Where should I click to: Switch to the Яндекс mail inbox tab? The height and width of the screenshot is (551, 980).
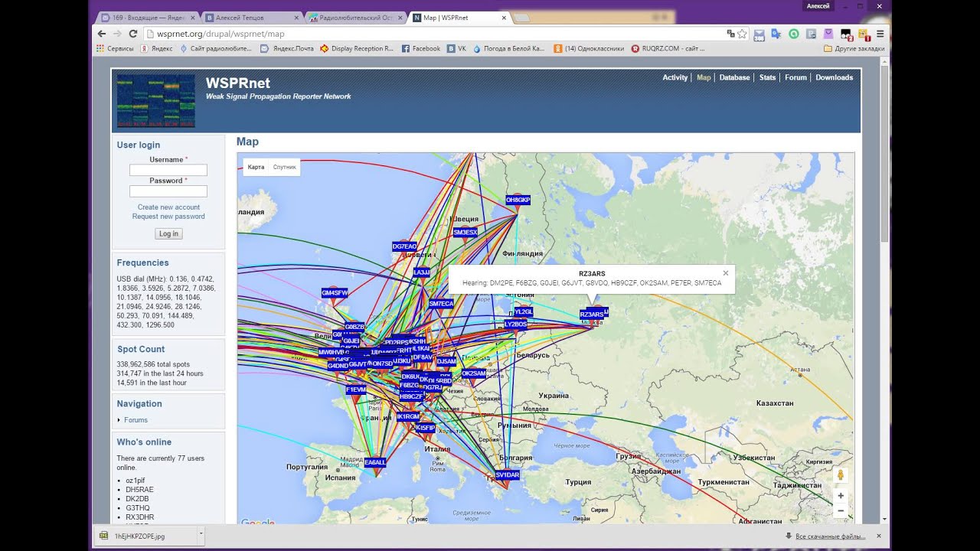pos(149,17)
